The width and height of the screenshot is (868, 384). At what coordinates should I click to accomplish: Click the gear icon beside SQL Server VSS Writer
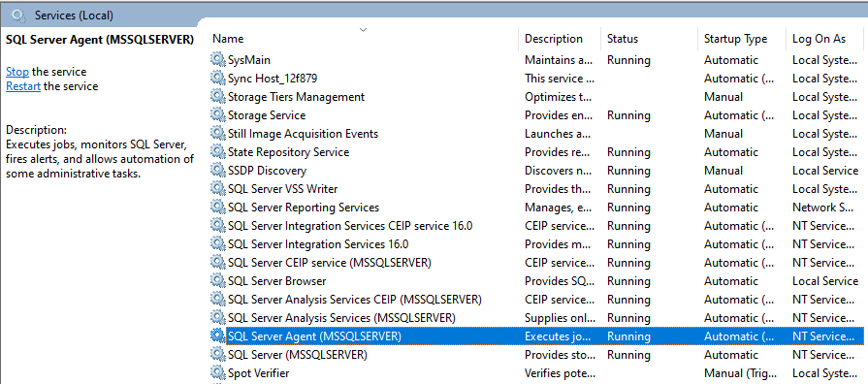pos(218,189)
